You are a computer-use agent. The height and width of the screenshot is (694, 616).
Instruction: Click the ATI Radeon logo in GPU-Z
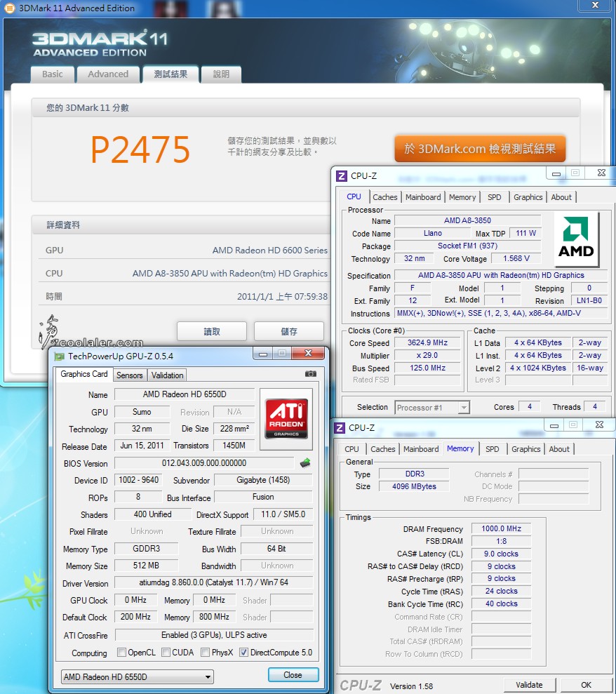tap(286, 419)
